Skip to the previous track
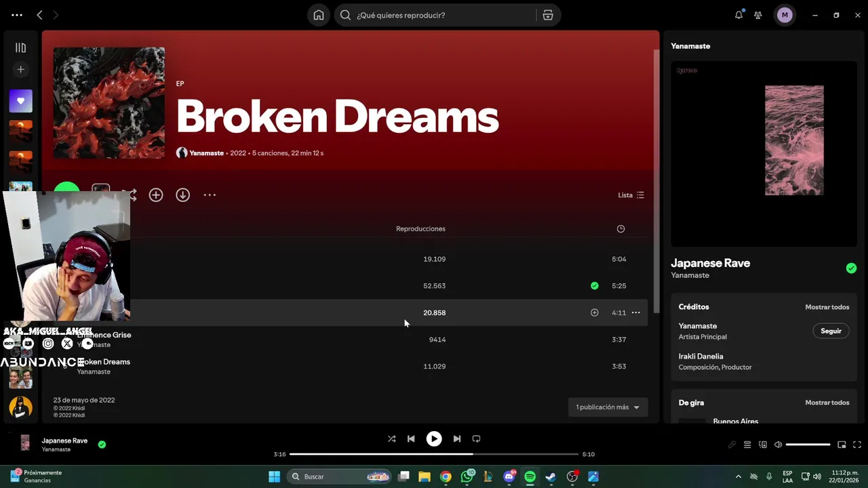 pyautogui.click(x=411, y=439)
